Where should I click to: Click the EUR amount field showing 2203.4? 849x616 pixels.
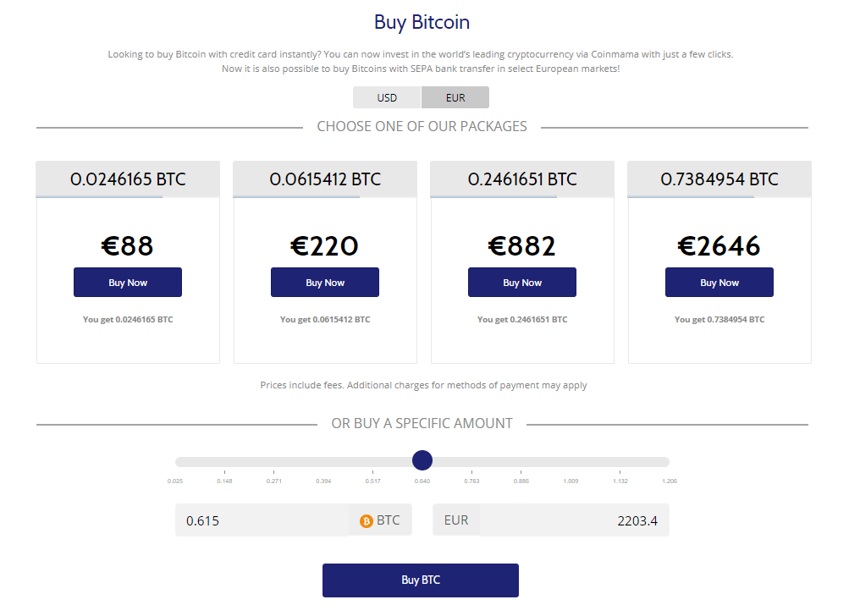pos(574,520)
